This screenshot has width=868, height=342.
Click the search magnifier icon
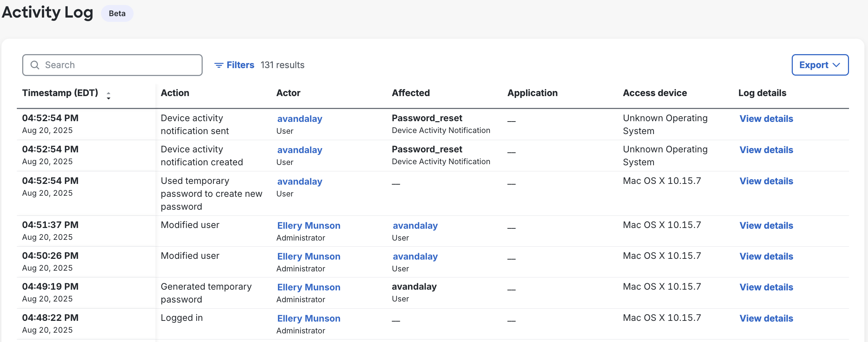coord(35,65)
